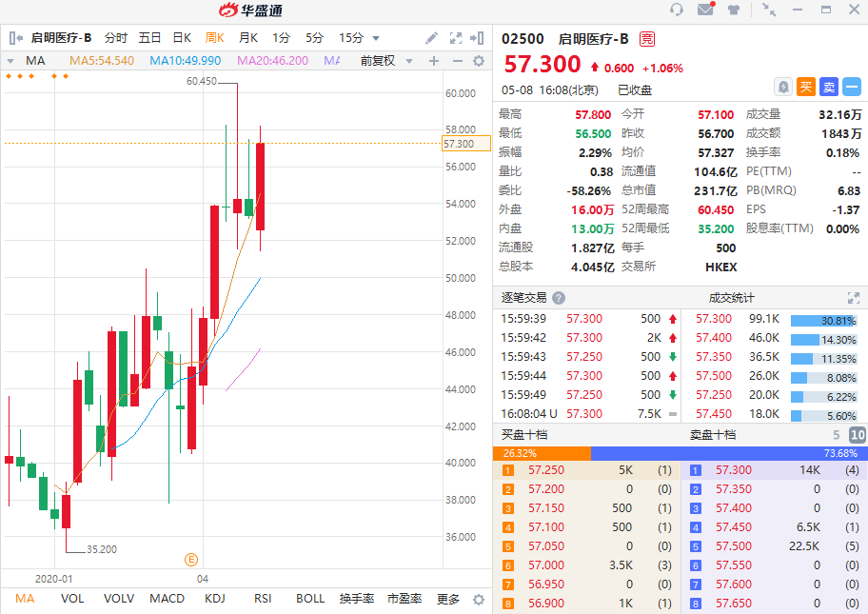Open the skin theme shirt icon
Viewport: 868px width, 614px height.
734,10
